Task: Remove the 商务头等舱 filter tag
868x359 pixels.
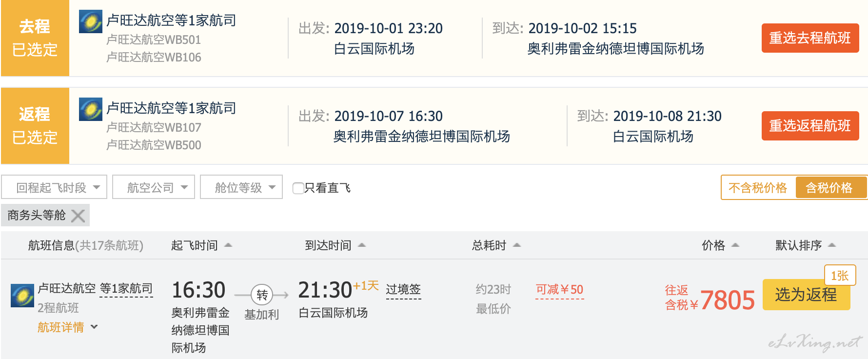Action: pyautogui.click(x=78, y=216)
